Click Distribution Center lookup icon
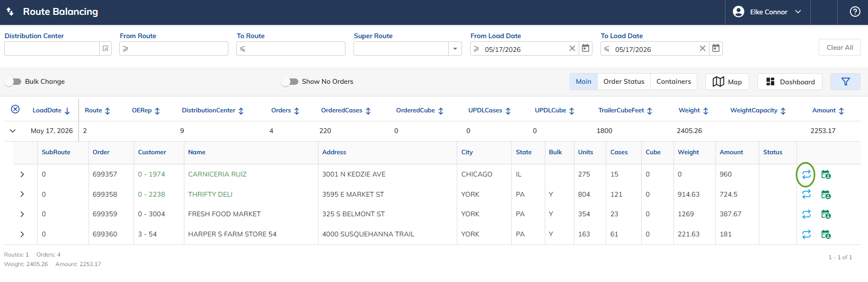Image resolution: width=868 pixels, height=282 pixels. pyautogui.click(x=105, y=48)
